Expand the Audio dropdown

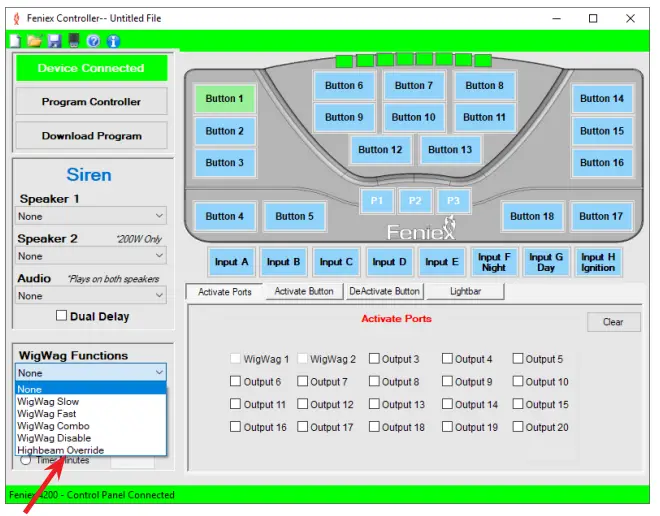click(x=91, y=295)
